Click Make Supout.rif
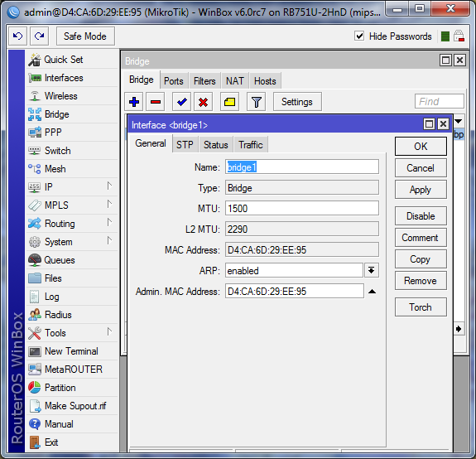 coord(72,406)
